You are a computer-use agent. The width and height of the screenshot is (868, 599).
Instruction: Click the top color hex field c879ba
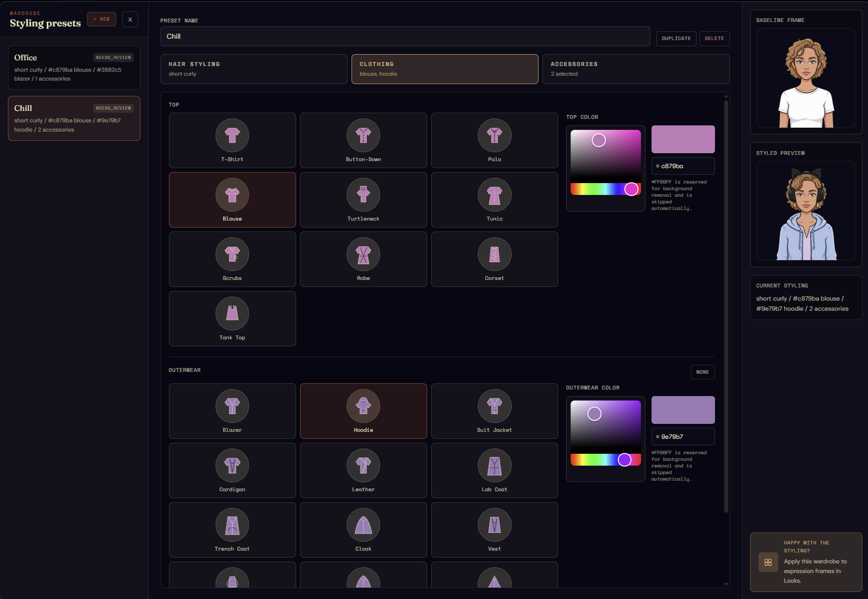[x=683, y=166]
